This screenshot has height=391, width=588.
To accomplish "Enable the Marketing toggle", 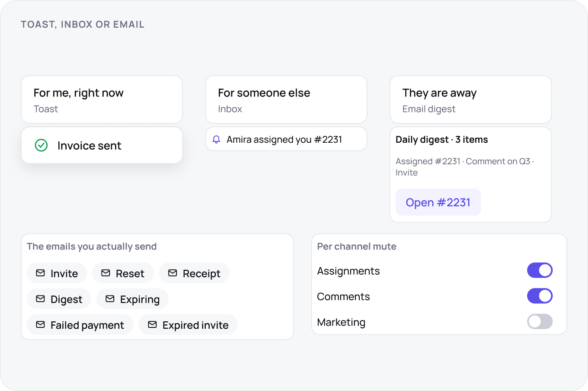I will pyautogui.click(x=540, y=321).
